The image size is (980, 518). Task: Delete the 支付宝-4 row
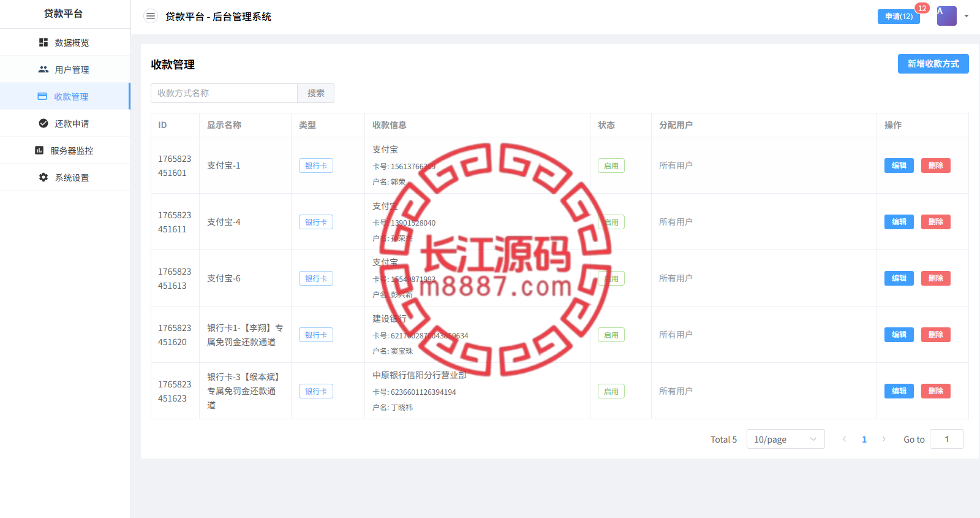coord(936,222)
